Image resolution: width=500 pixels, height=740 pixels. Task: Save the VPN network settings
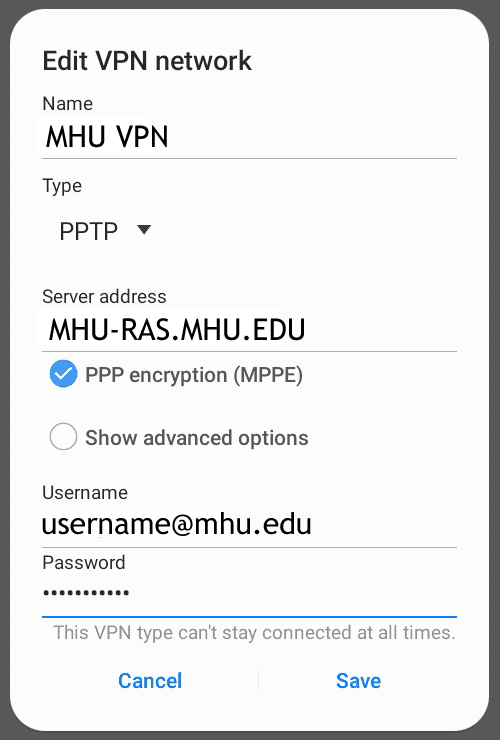point(358,681)
